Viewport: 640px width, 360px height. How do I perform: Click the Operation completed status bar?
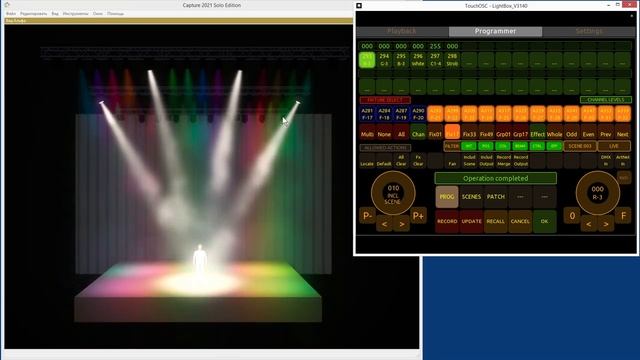496,178
